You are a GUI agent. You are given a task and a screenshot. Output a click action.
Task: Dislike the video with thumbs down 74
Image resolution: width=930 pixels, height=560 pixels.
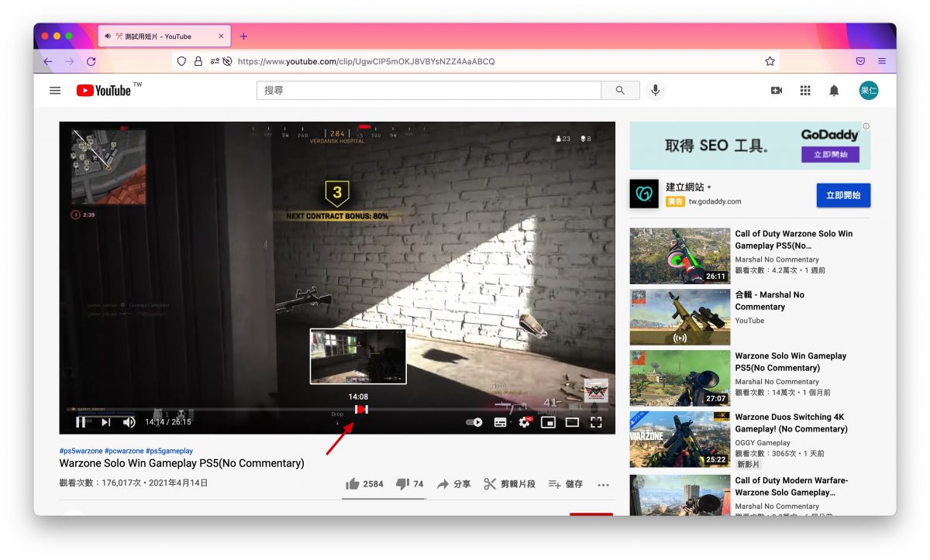tap(409, 484)
